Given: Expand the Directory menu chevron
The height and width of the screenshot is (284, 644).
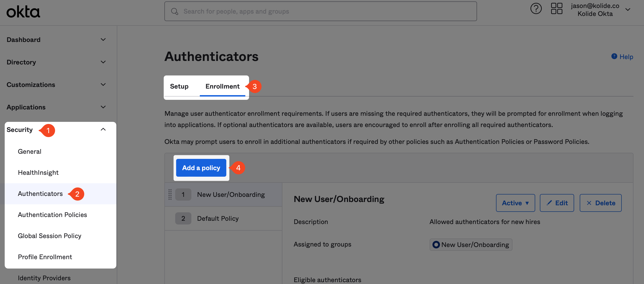Looking at the screenshot, I should click(103, 62).
